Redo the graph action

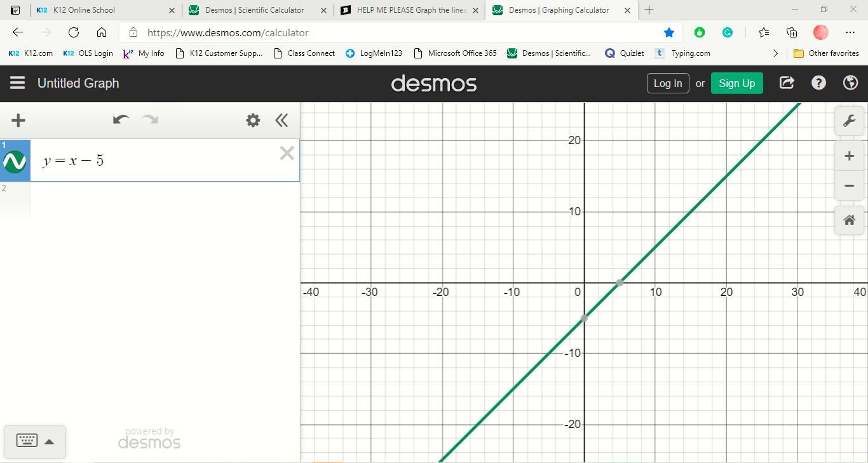tap(150, 119)
